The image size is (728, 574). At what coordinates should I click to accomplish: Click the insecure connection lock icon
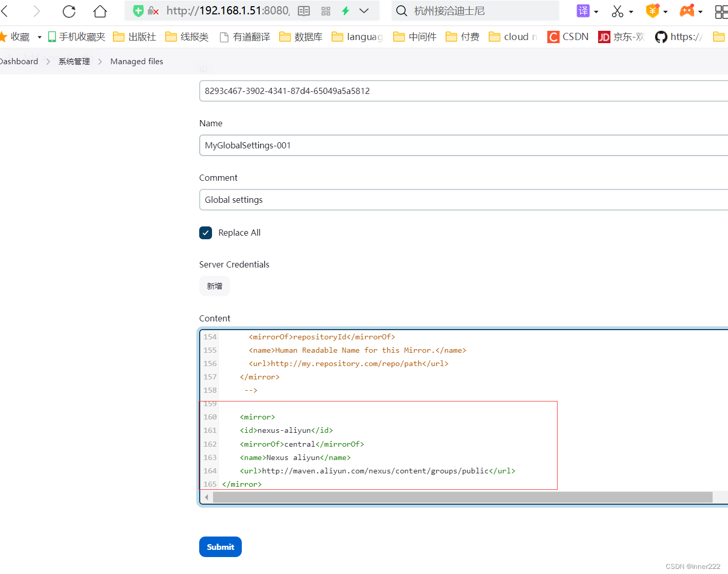point(153,11)
